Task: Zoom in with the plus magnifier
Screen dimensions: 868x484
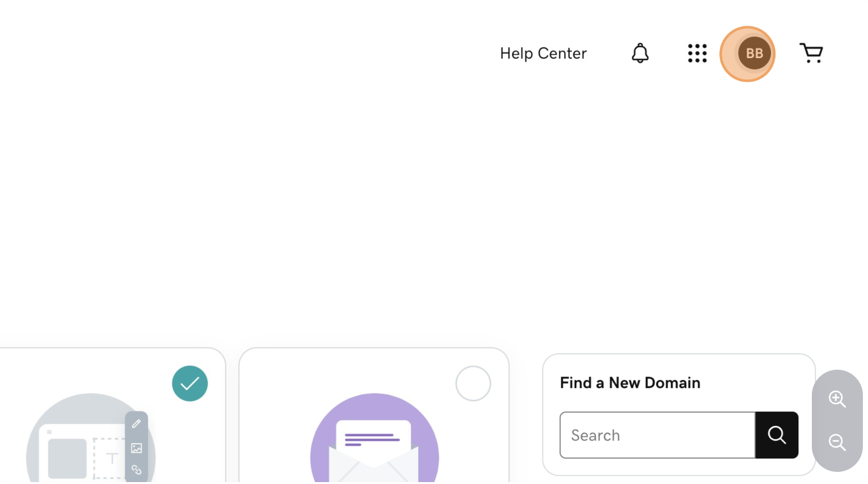Action: [x=837, y=399]
